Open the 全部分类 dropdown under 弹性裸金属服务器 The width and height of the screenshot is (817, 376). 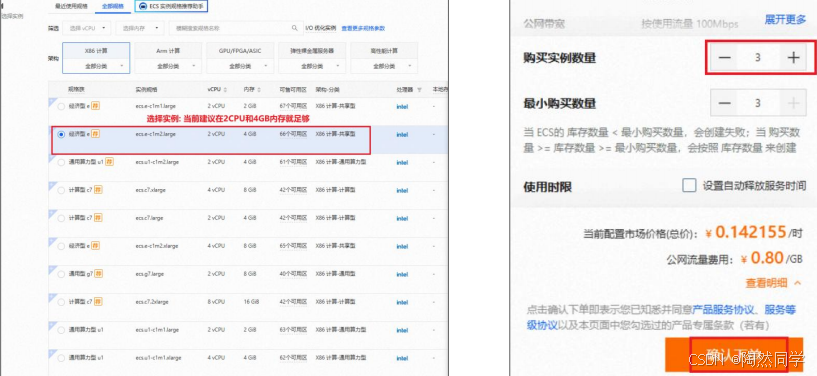coord(312,67)
